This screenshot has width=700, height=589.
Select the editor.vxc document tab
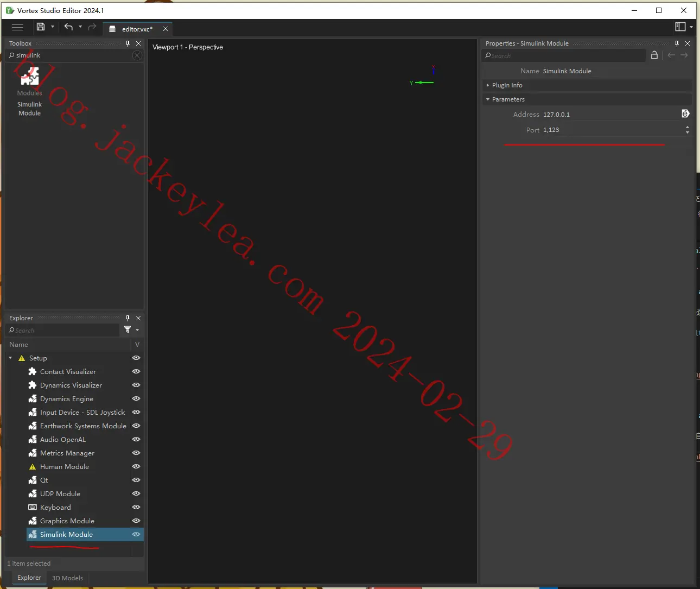point(137,29)
